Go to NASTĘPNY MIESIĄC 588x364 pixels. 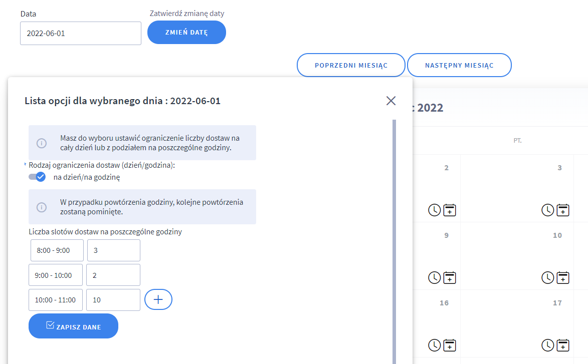[459, 65]
